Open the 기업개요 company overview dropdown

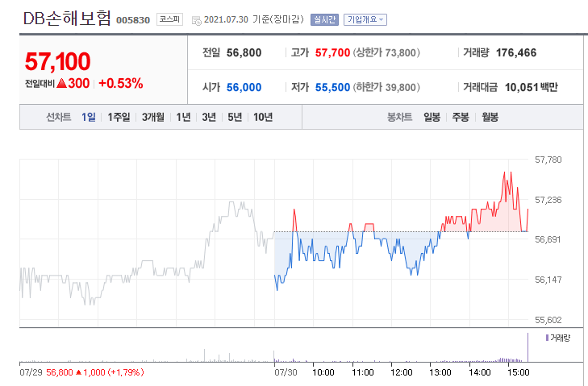(365, 19)
